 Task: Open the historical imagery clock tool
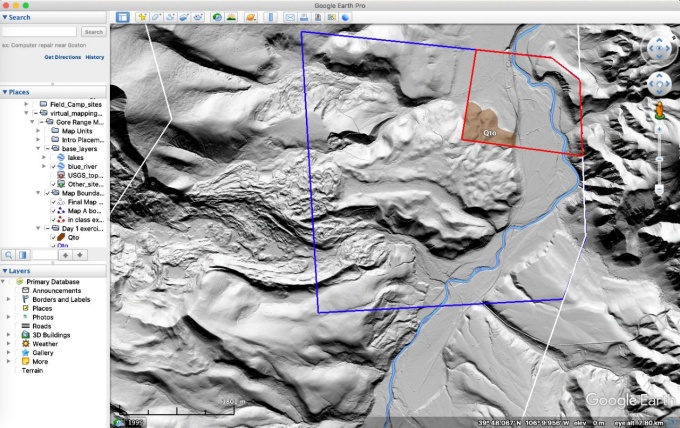tap(218, 17)
